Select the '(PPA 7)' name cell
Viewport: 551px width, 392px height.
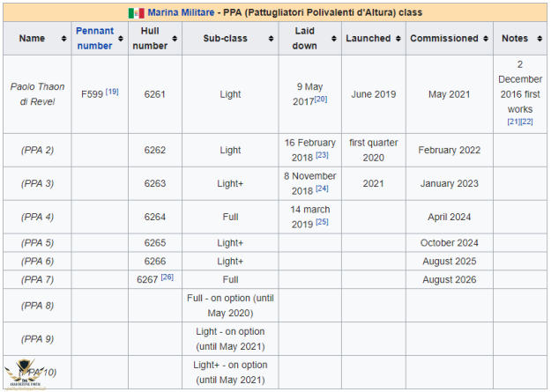coord(37,279)
